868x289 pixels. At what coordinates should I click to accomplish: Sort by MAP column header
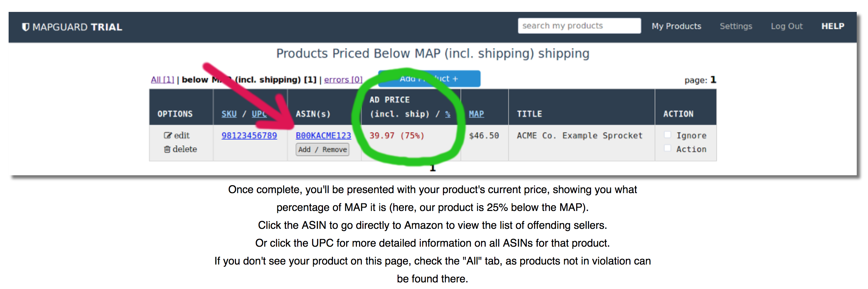pos(476,114)
